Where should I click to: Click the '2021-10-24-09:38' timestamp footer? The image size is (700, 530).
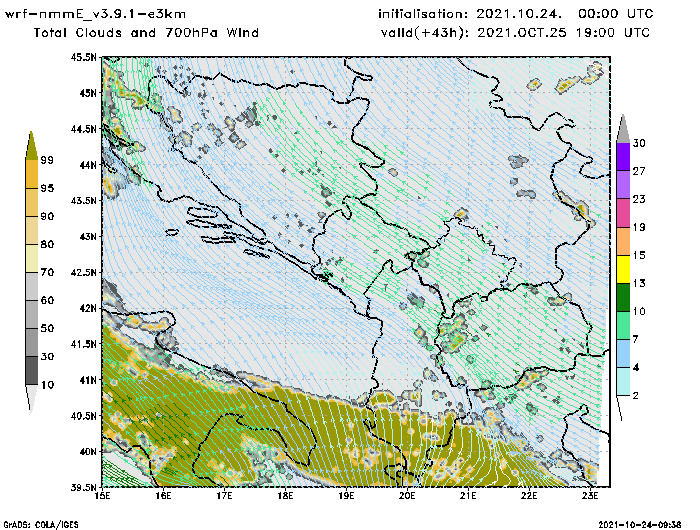click(640, 524)
